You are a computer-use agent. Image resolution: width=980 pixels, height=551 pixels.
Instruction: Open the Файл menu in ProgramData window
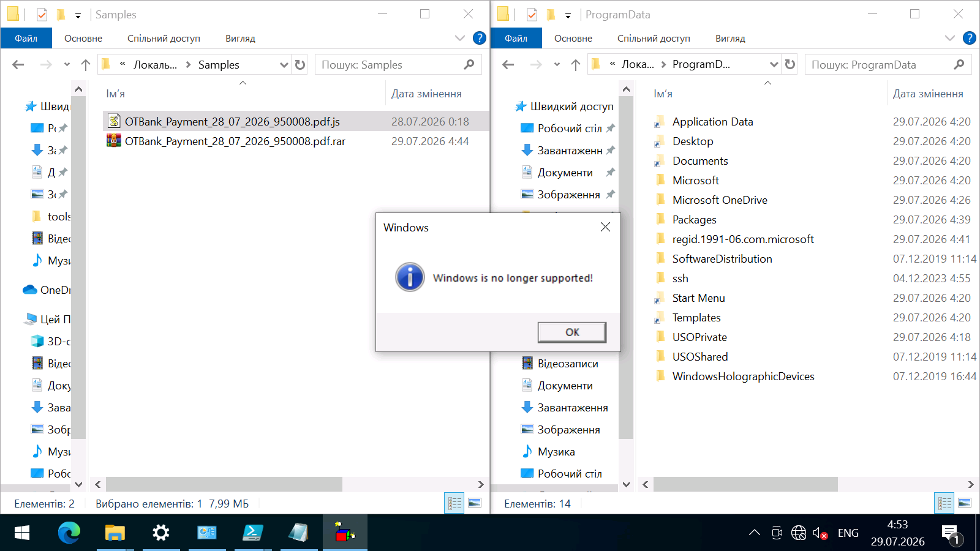pyautogui.click(x=516, y=38)
